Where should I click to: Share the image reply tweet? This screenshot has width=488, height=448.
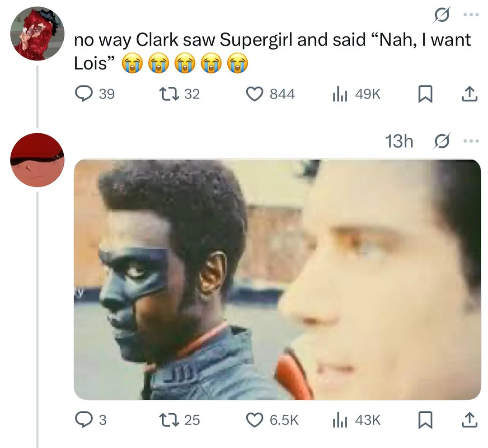click(x=469, y=420)
